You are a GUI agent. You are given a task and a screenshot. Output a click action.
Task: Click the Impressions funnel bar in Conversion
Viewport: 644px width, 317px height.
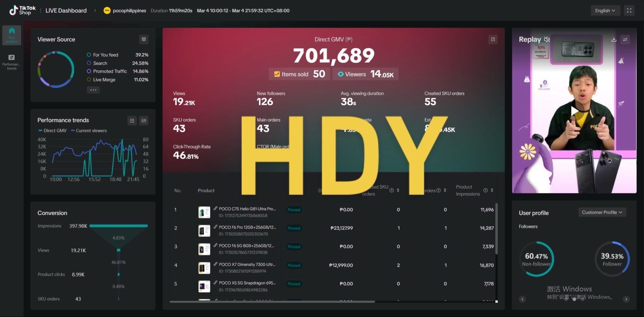[x=118, y=226]
